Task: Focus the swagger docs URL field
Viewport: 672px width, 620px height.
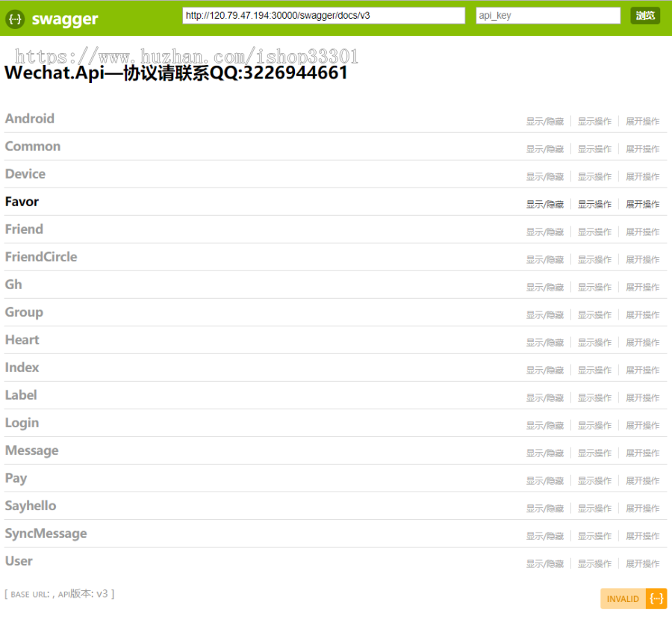Action: [x=323, y=16]
